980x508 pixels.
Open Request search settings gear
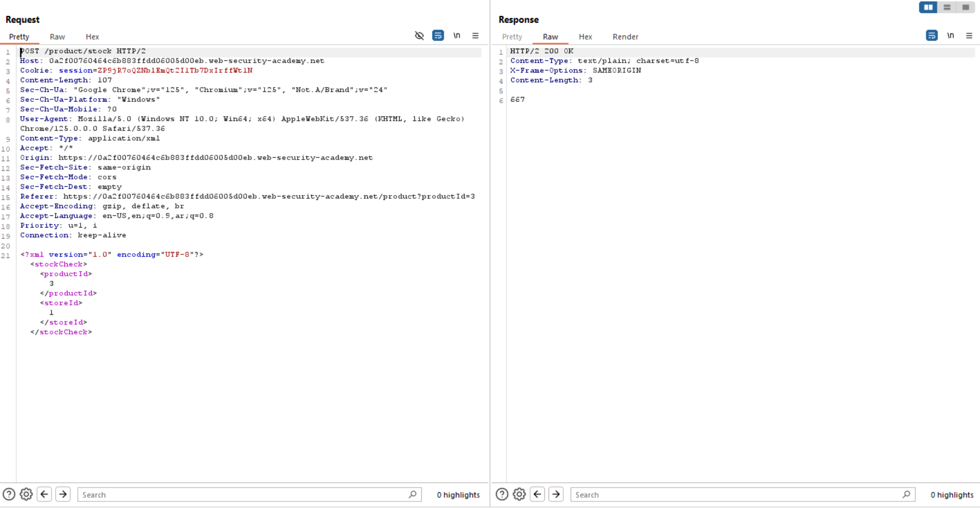tap(26, 494)
